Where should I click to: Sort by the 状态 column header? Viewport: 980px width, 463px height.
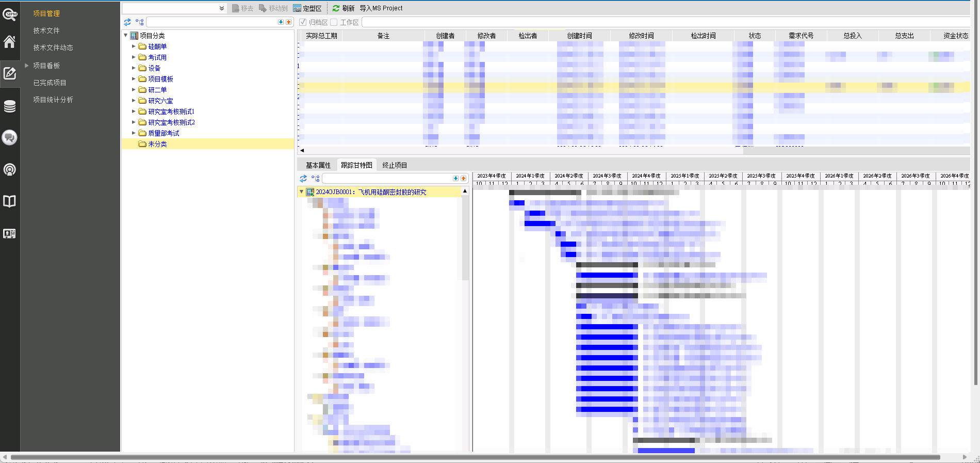(x=755, y=36)
